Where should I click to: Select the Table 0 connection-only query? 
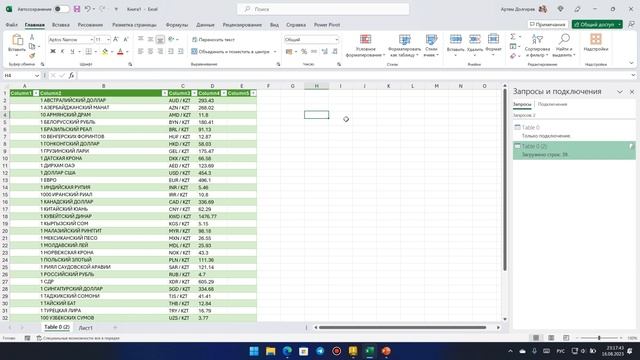574,131
